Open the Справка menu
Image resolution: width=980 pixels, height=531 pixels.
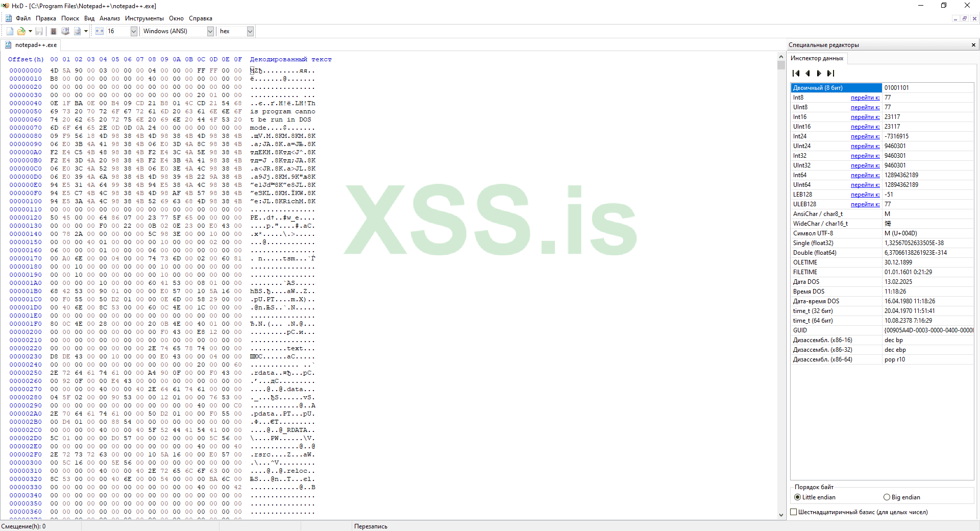tap(201, 18)
